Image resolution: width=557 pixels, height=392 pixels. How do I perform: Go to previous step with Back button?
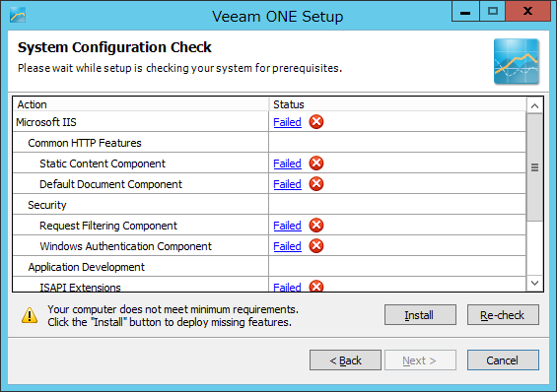[x=345, y=360]
